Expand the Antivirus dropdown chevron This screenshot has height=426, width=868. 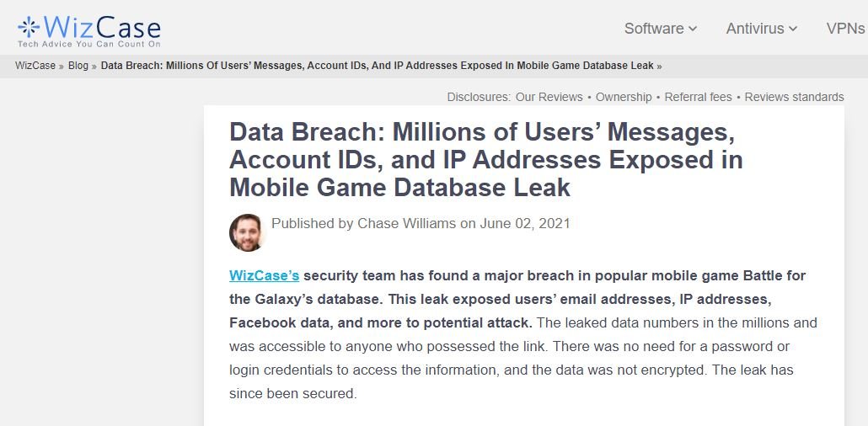(x=793, y=29)
